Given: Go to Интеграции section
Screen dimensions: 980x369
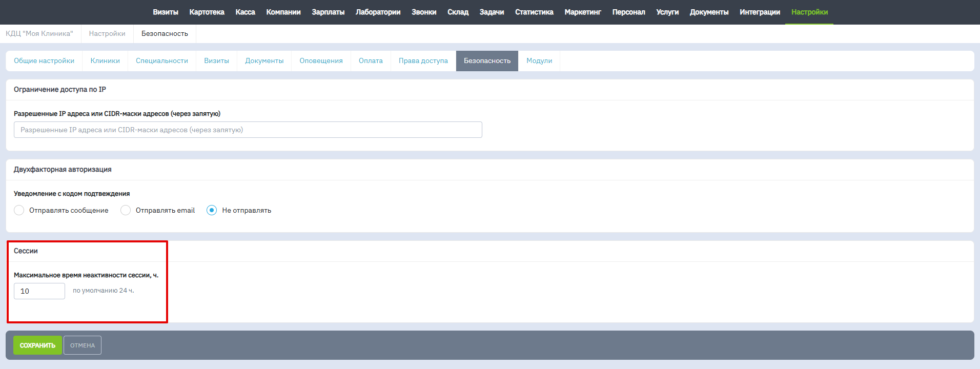Looking at the screenshot, I should (760, 12).
